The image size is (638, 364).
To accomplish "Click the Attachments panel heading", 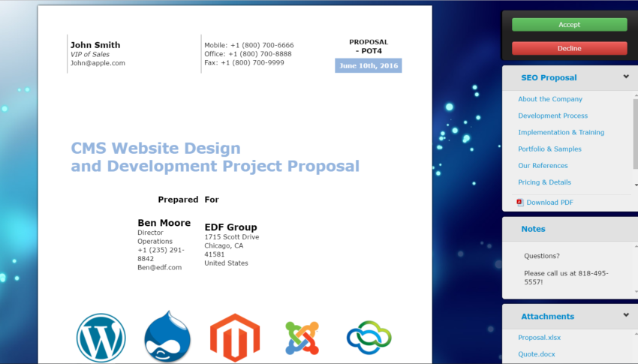I will tap(548, 317).
